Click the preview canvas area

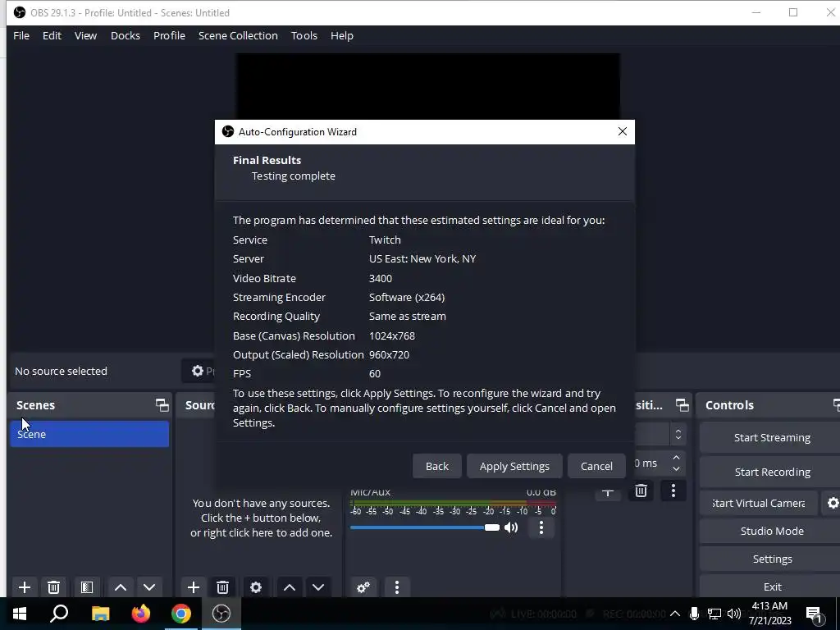tap(427, 85)
